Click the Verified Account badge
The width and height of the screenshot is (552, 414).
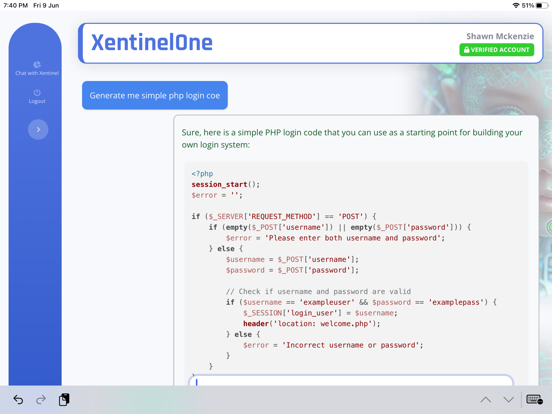click(x=496, y=50)
